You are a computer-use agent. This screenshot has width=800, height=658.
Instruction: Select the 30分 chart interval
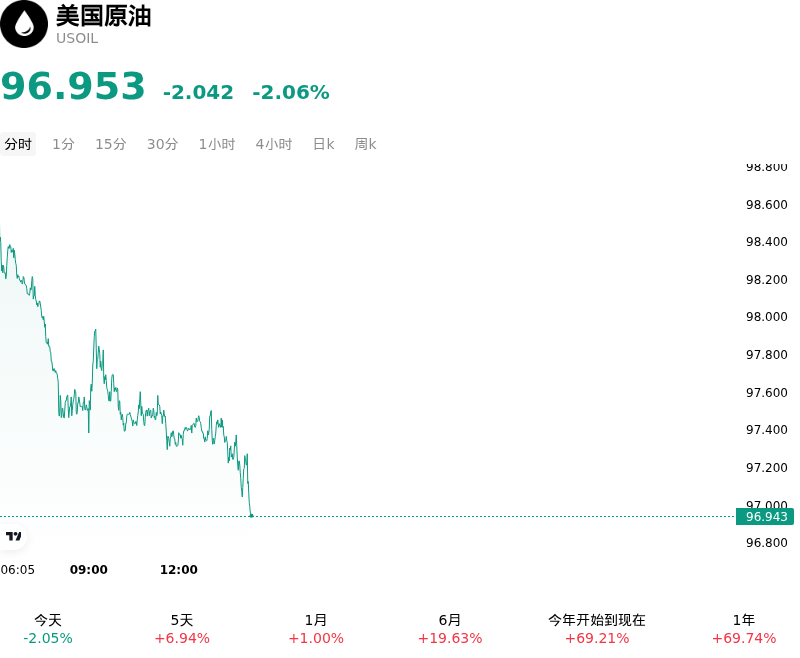click(162, 144)
